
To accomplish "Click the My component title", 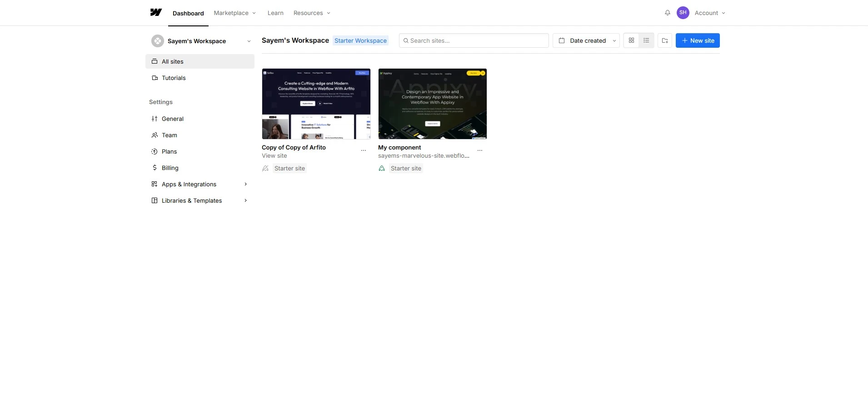I will coord(399,148).
